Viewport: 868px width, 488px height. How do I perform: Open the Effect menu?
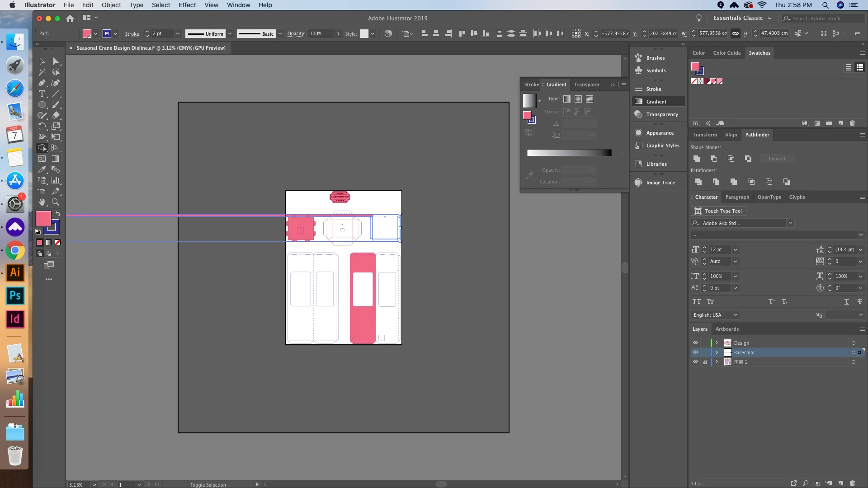click(x=187, y=5)
